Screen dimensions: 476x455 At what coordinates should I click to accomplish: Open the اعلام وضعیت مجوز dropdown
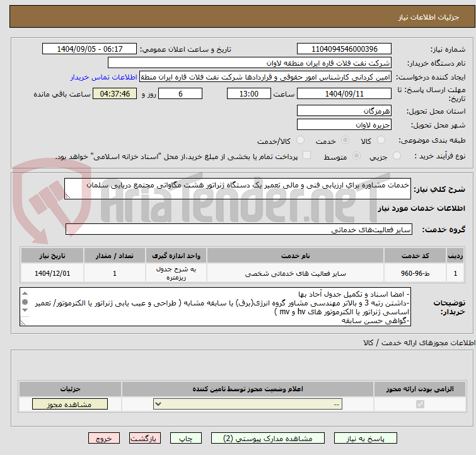tap(248, 405)
